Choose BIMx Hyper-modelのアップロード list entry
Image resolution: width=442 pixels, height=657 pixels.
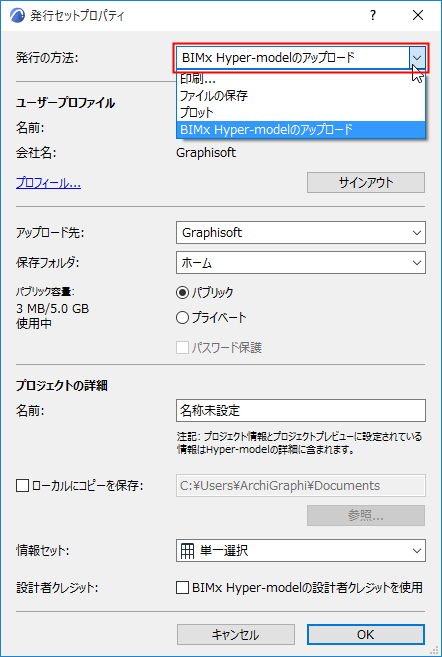[x=301, y=130]
